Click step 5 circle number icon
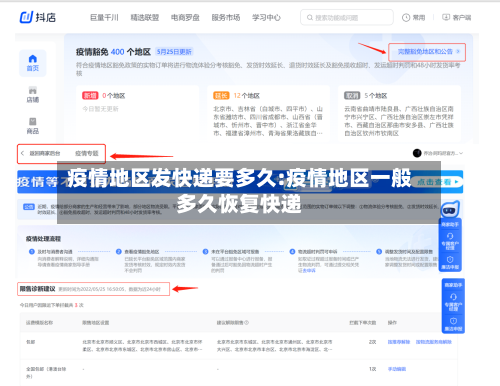The image size is (500, 386). point(379,252)
